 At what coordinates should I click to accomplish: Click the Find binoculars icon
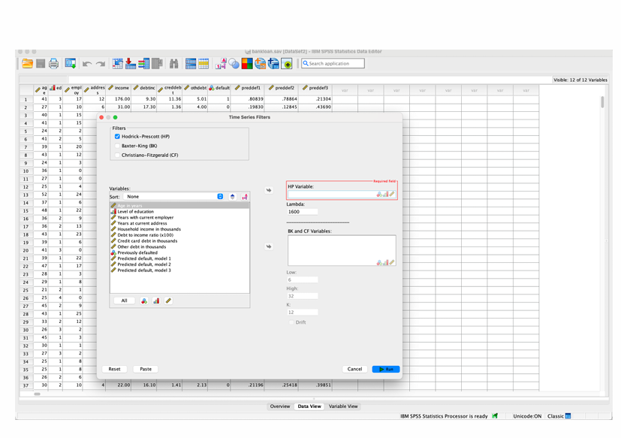174,63
